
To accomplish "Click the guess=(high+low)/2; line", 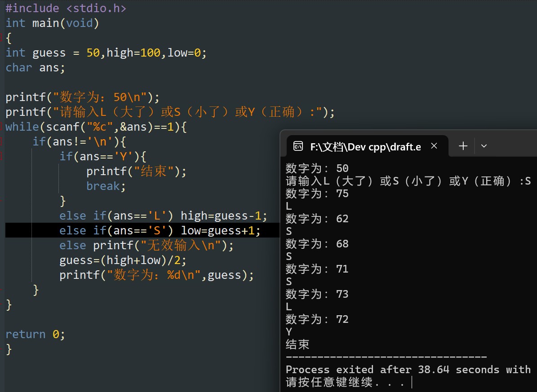I will click(123, 260).
